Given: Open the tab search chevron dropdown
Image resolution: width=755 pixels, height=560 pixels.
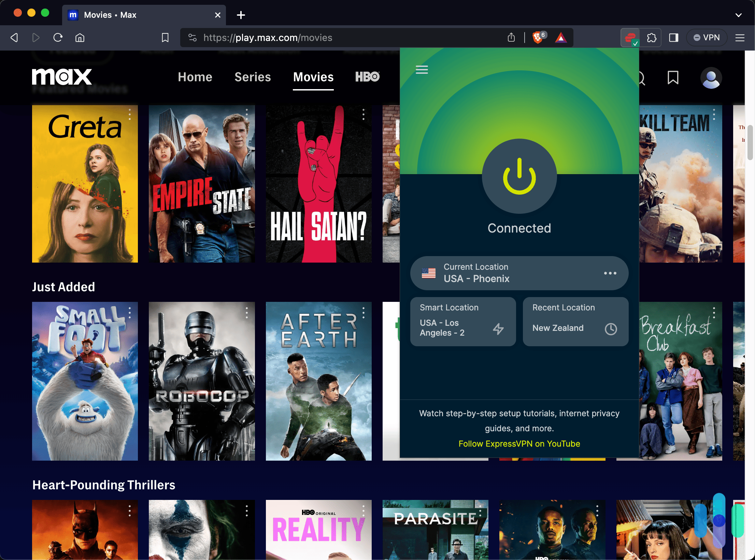Looking at the screenshot, I should tap(738, 15).
